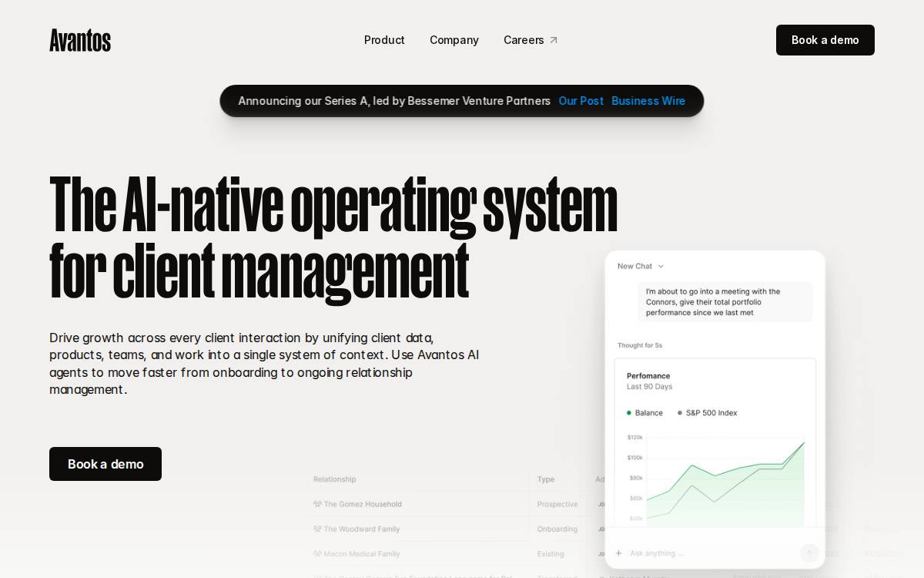
Task: Click the plus attachment icon in chat
Action: (618, 553)
